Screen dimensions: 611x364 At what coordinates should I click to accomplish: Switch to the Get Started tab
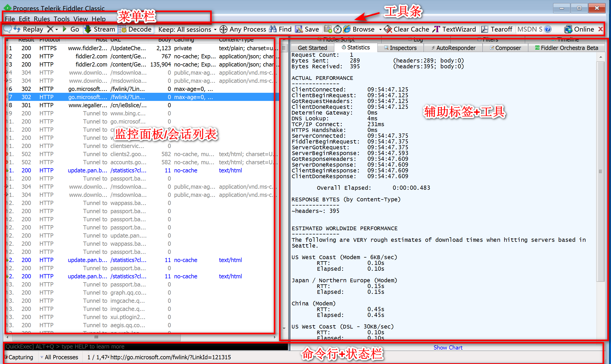[x=312, y=48]
